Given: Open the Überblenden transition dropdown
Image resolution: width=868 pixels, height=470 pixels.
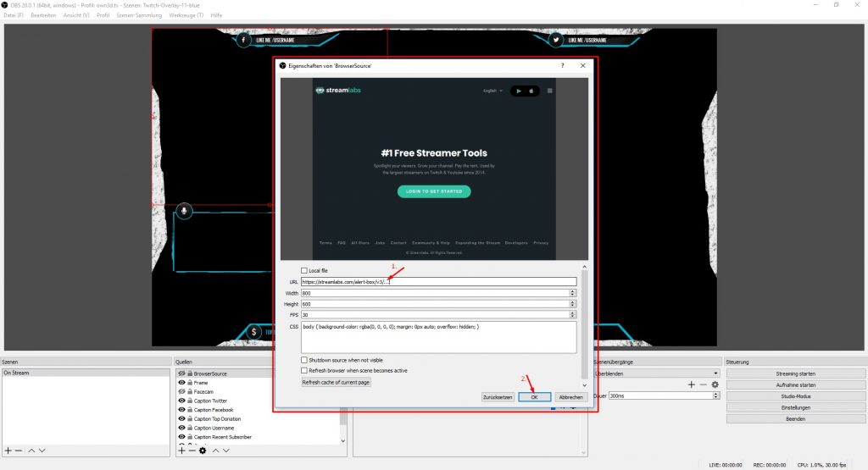Looking at the screenshot, I should [657, 373].
